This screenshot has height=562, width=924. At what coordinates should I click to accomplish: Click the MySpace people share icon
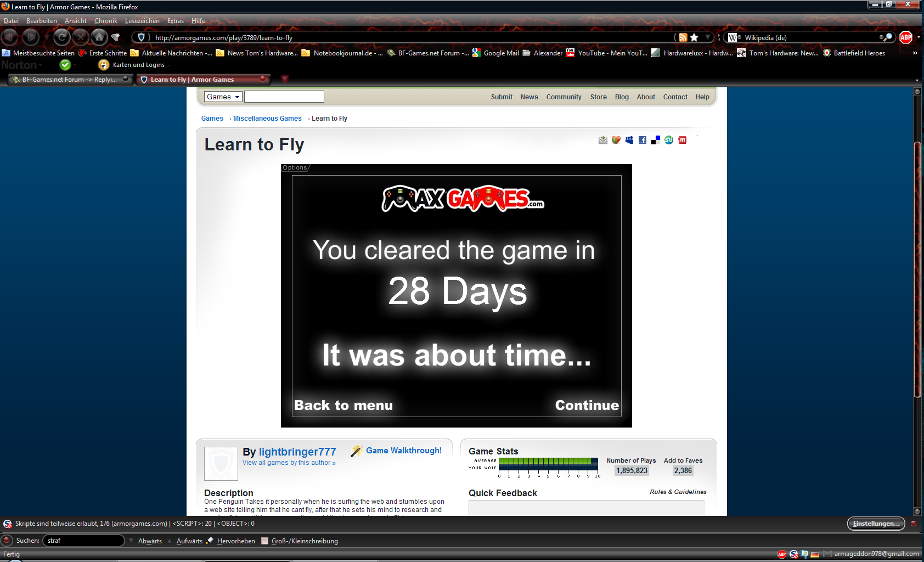[629, 140]
